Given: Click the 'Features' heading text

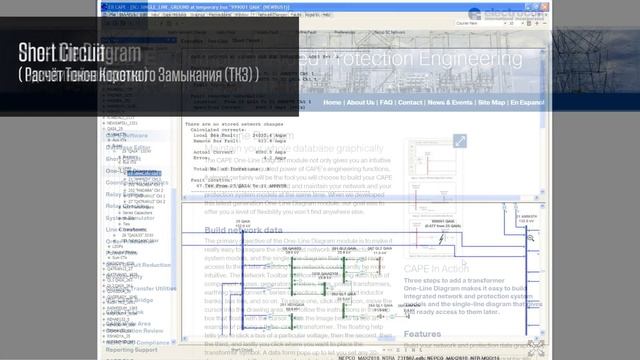Looking at the screenshot, I should [422, 334].
